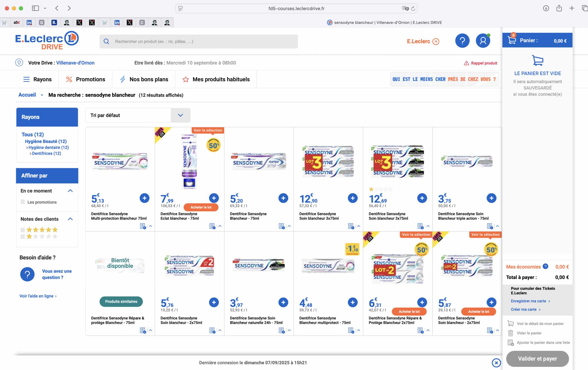Open Créer ma carte link
The height and width of the screenshot is (370, 588).
tap(523, 309)
